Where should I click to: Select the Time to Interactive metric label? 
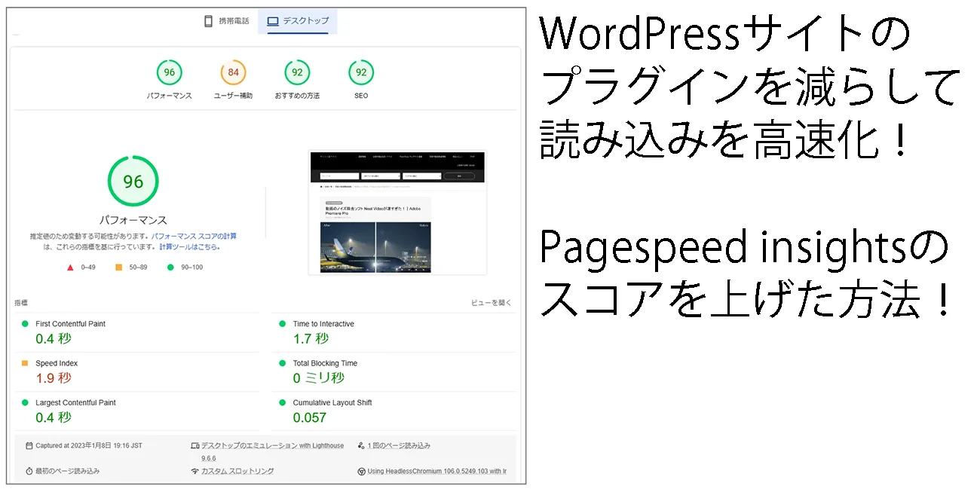click(323, 324)
